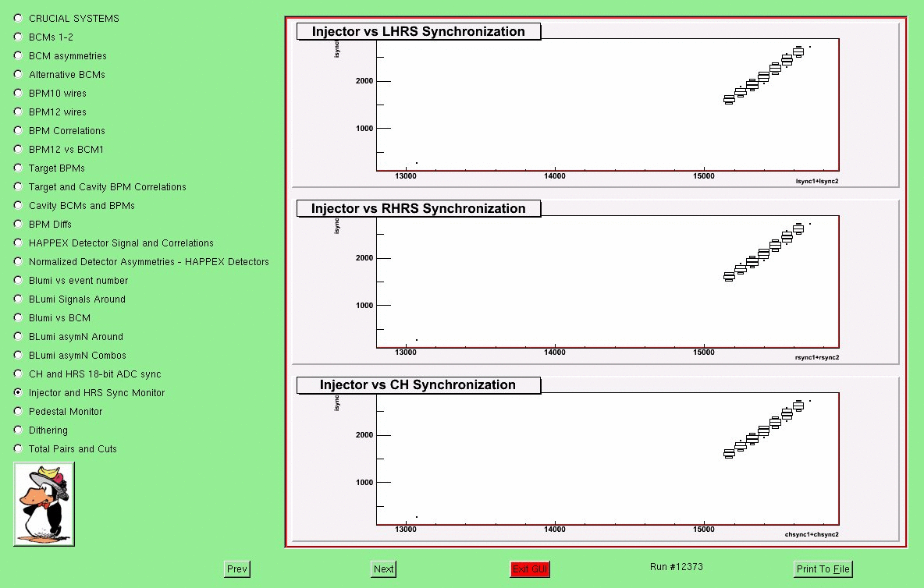This screenshot has height=588, width=924.
Task: Click the Injector vs RHRS Synchronization title
Action: point(418,208)
